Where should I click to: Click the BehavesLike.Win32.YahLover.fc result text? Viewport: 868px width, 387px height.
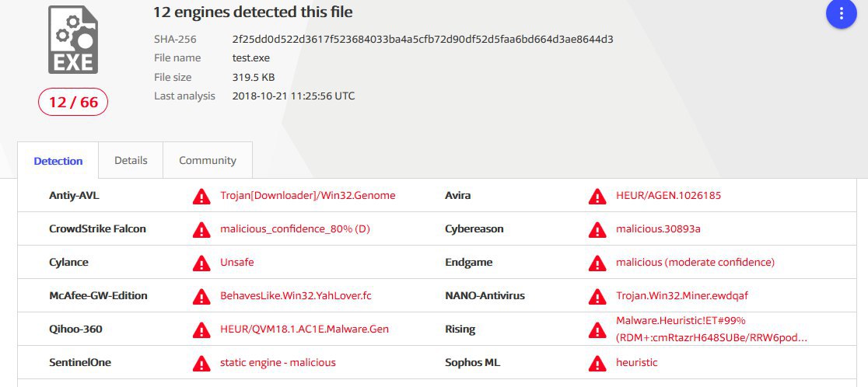tap(296, 296)
